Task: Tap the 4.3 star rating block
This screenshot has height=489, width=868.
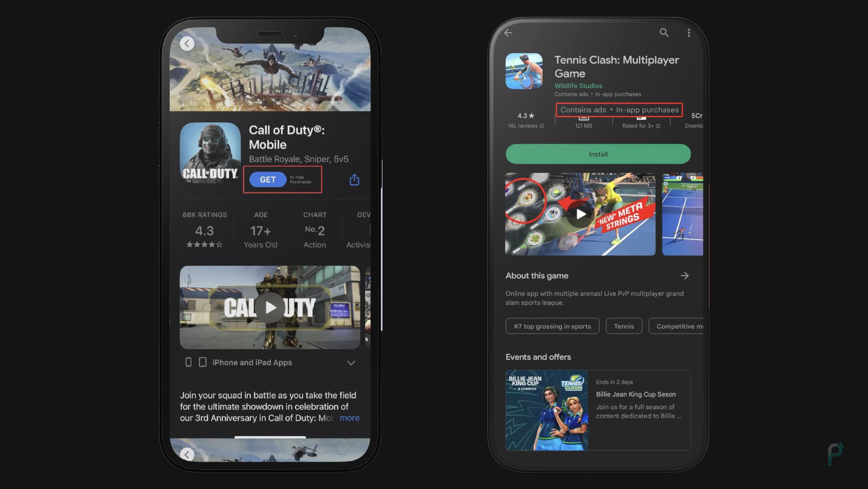Action: click(x=205, y=230)
